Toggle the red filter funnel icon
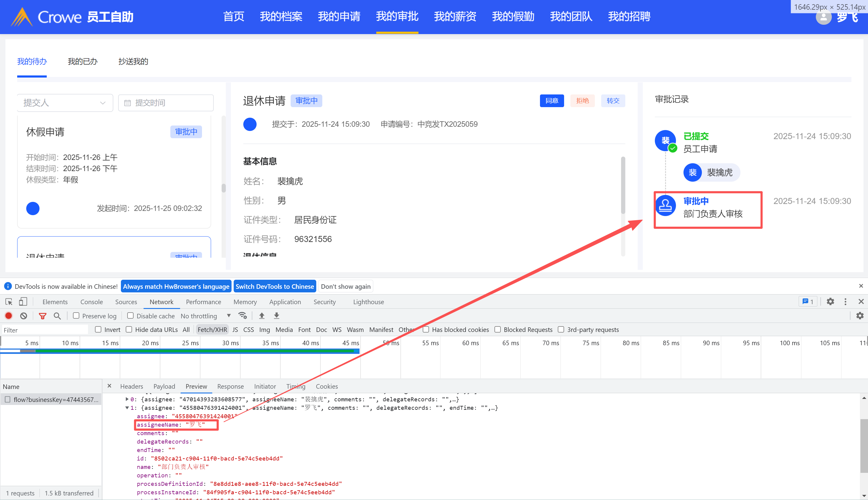The image size is (868, 500). pos(43,316)
